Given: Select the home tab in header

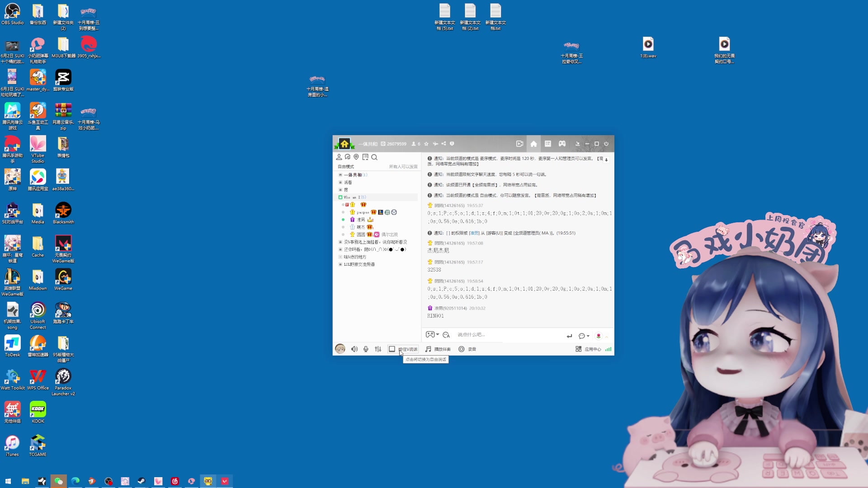Looking at the screenshot, I should 533,144.
